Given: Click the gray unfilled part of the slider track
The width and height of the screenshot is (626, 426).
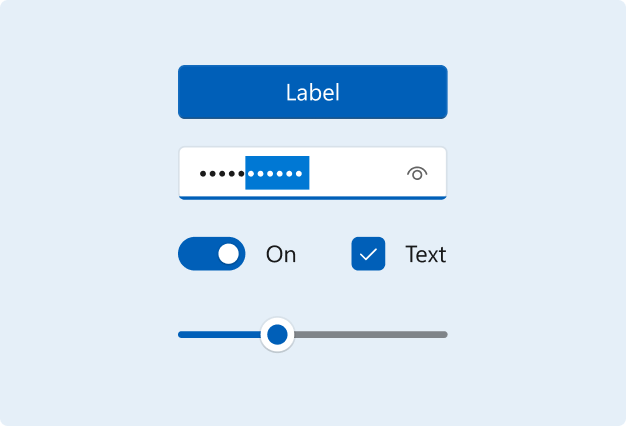Looking at the screenshot, I should click(x=370, y=335).
